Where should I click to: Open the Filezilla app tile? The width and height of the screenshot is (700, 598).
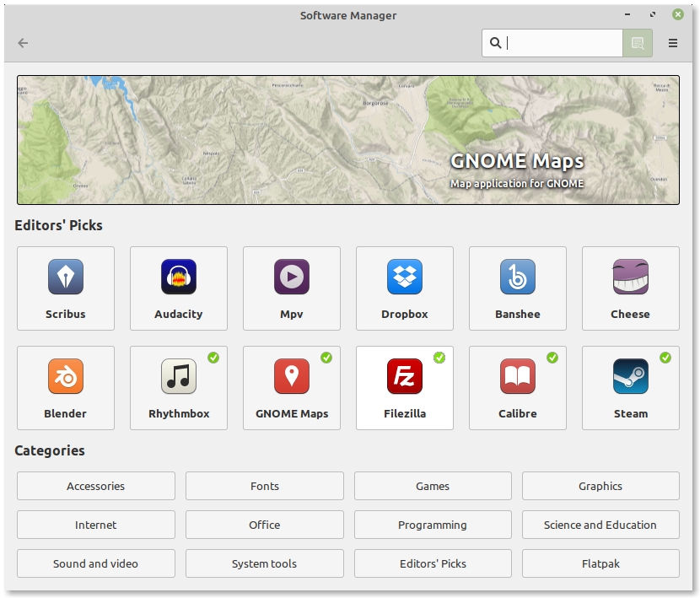coord(405,388)
